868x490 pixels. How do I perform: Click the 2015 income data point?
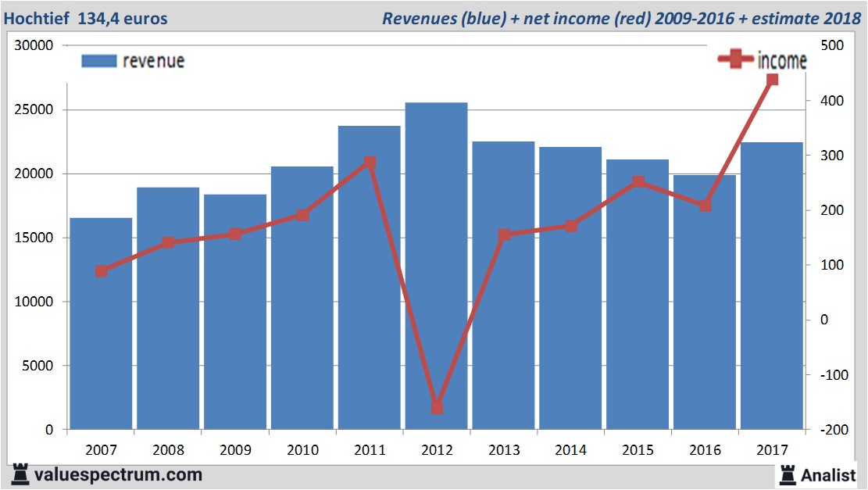638,181
